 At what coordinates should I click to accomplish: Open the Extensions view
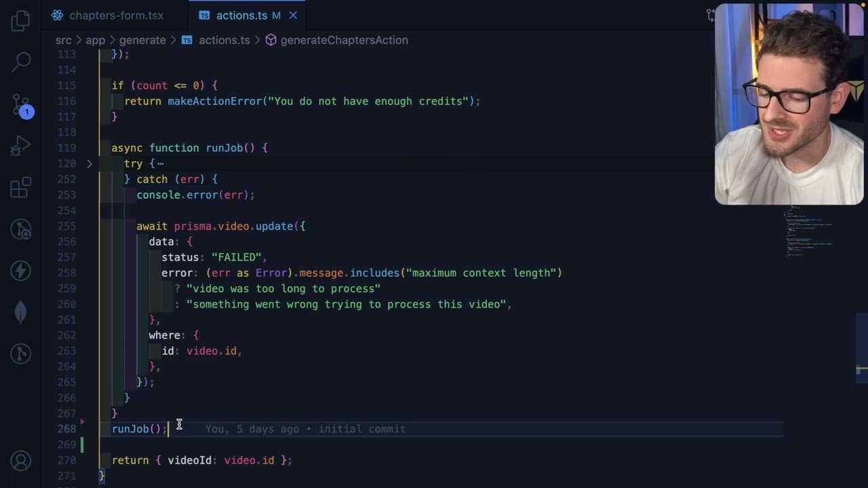21,187
